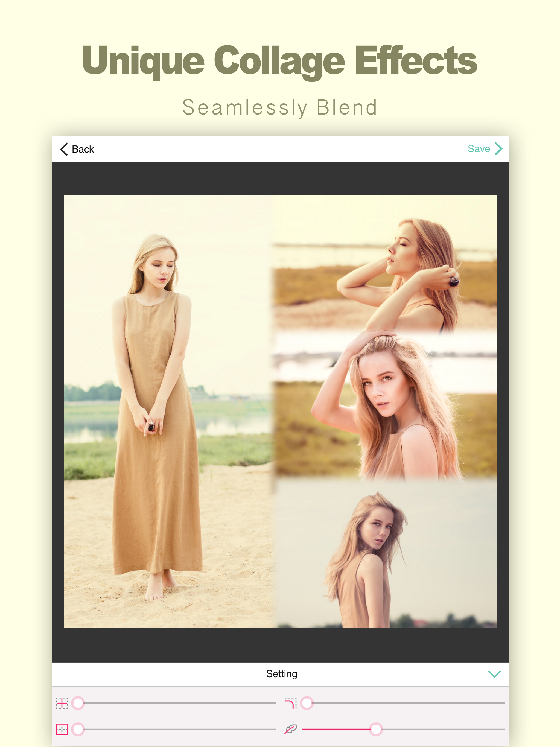The width and height of the screenshot is (560, 747).
Task: Click the outer border slider handle
Action: click(x=78, y=730)
